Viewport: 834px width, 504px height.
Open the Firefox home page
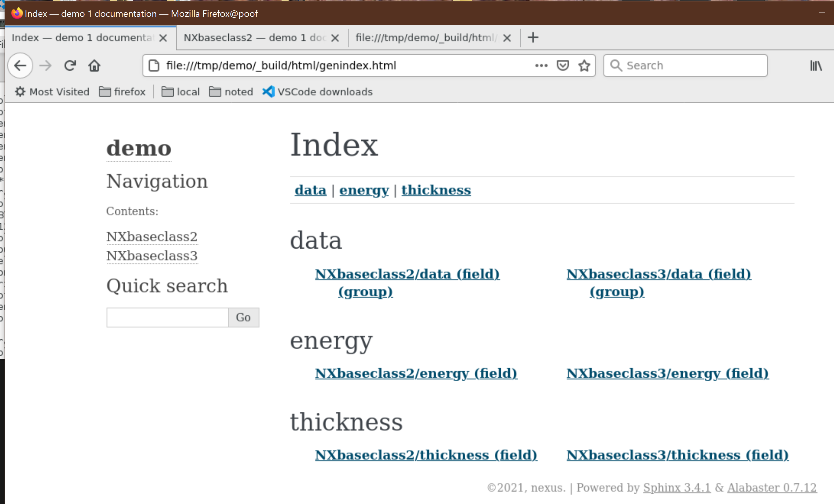(x=94, y=65)
